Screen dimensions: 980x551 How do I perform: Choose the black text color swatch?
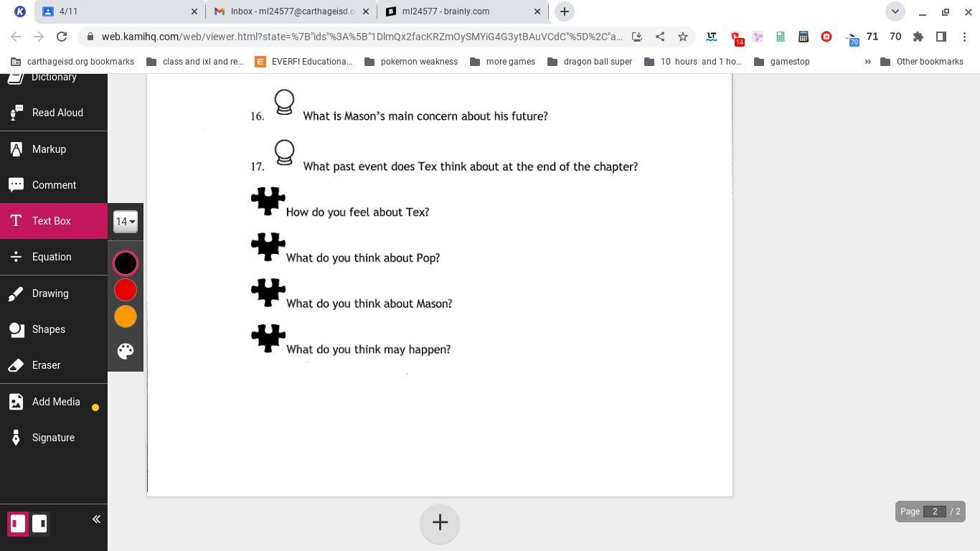pos(126,263)
